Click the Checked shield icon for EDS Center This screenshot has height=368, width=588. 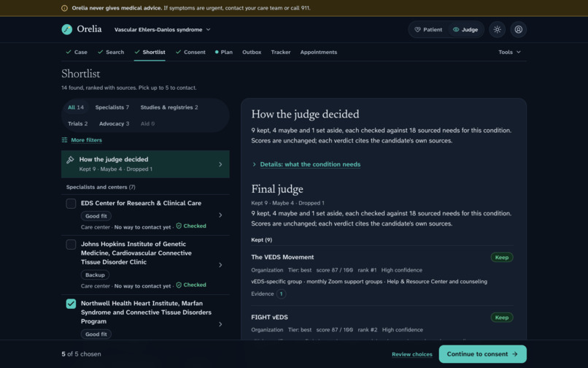pyautogui.click(x=179, y=226)
